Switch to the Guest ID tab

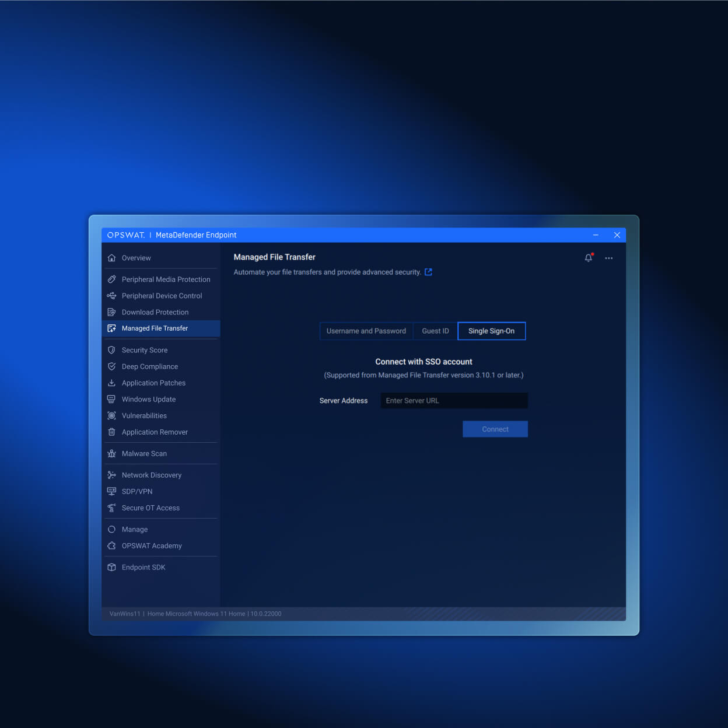[435, 331]
